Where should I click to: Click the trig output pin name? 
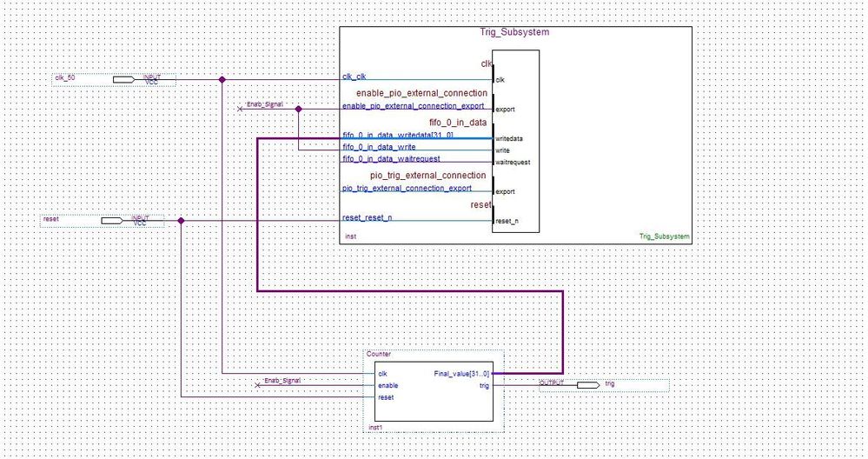(x=609, y=383)
